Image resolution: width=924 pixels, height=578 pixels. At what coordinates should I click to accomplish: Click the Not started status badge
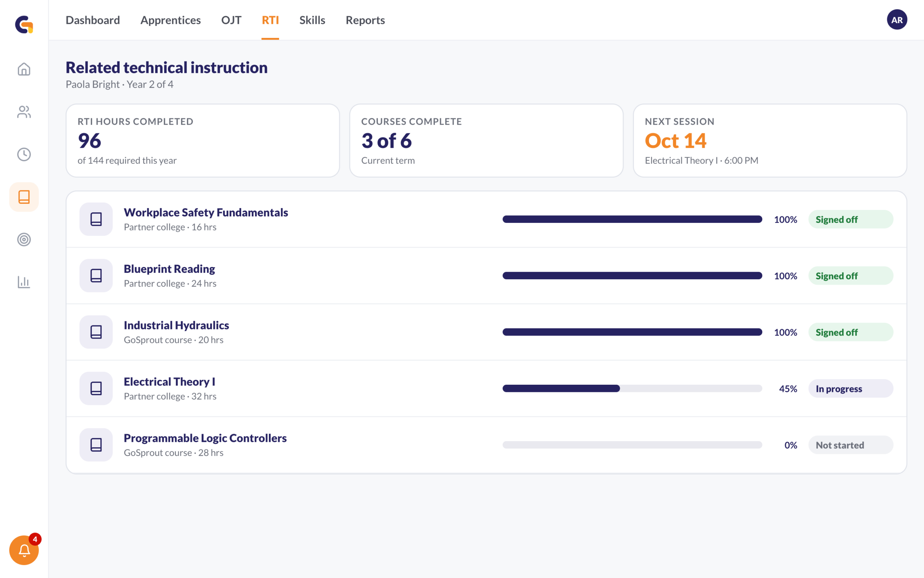[851, 445]
